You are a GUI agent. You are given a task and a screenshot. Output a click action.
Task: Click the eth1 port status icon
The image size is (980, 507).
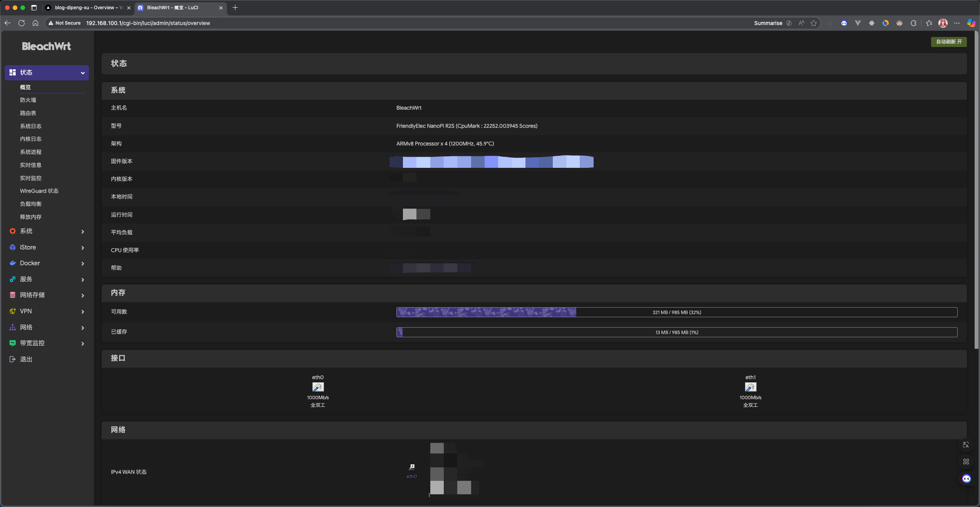750,387
